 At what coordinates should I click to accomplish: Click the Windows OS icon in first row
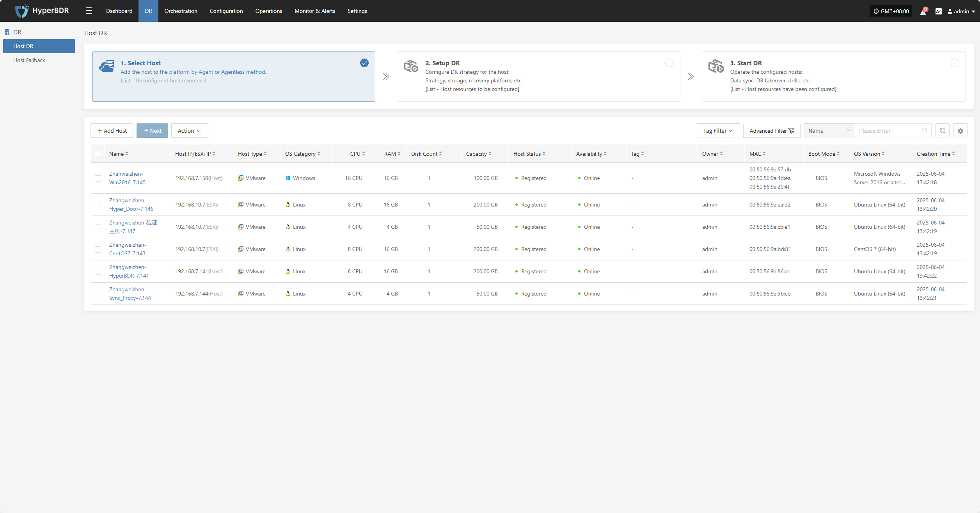click(x=288, y=178)
